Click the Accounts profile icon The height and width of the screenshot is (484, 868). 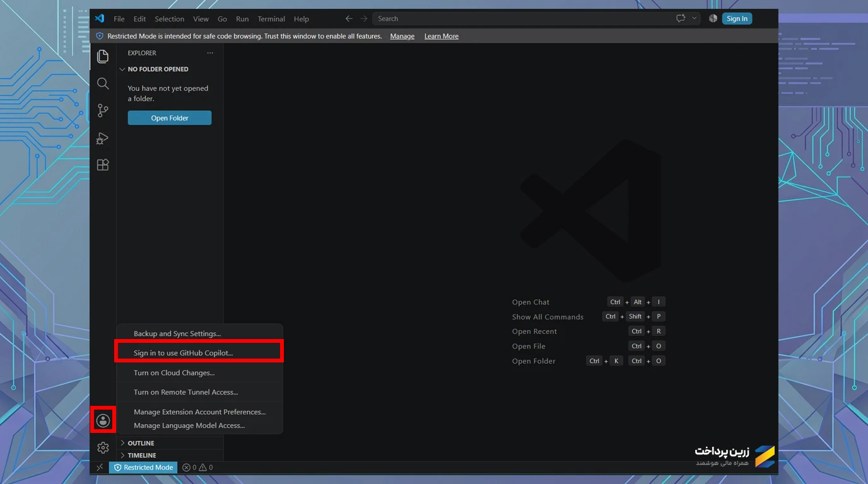click(x=103, y=420)
